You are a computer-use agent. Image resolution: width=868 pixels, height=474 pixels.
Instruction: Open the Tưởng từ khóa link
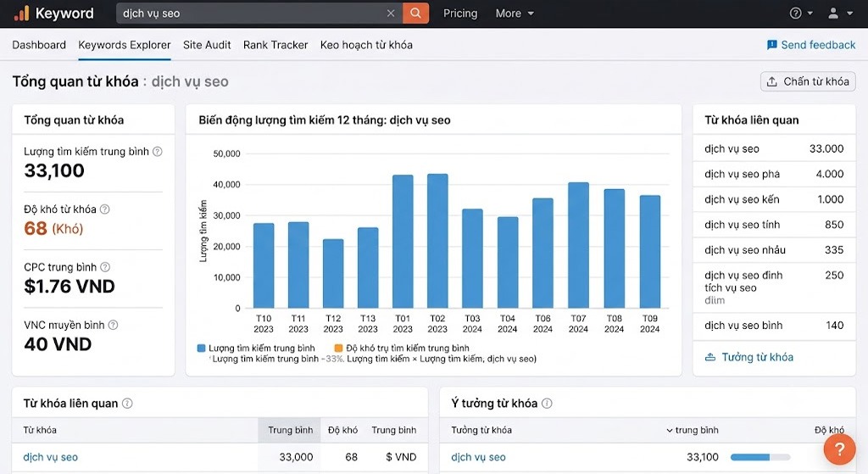(757, 357)
